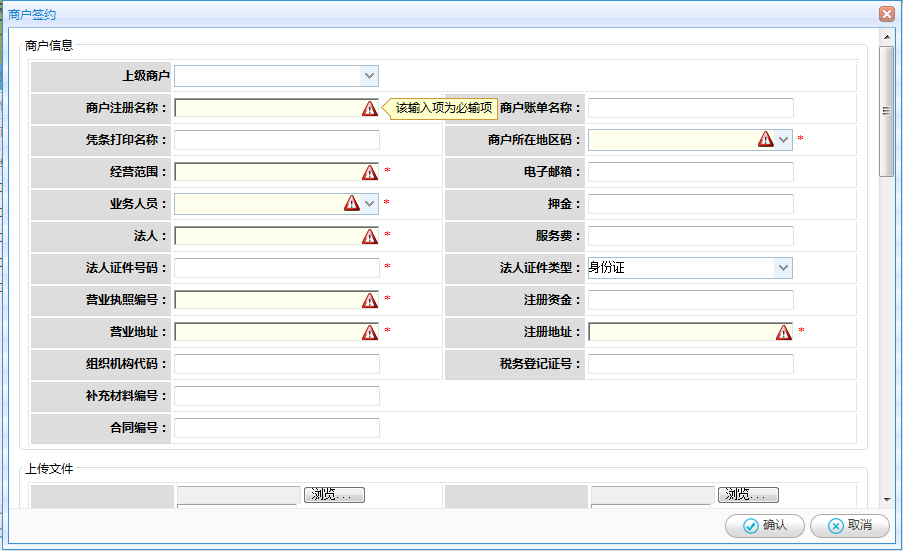Click the 该输入项为必输项 tooltip
The width and height of the screenshot is (903, 551).
tap(440, 108)
